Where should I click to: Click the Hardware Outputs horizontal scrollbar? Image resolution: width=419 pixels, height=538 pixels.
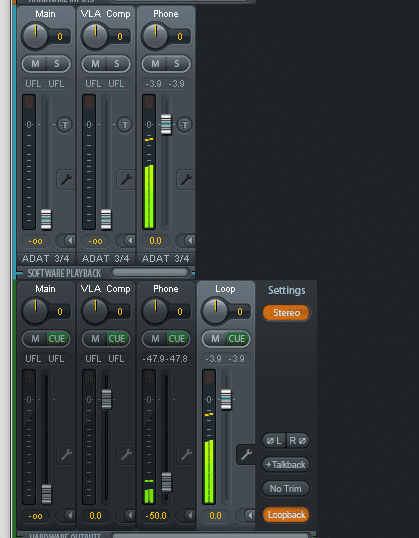(210, 535)
